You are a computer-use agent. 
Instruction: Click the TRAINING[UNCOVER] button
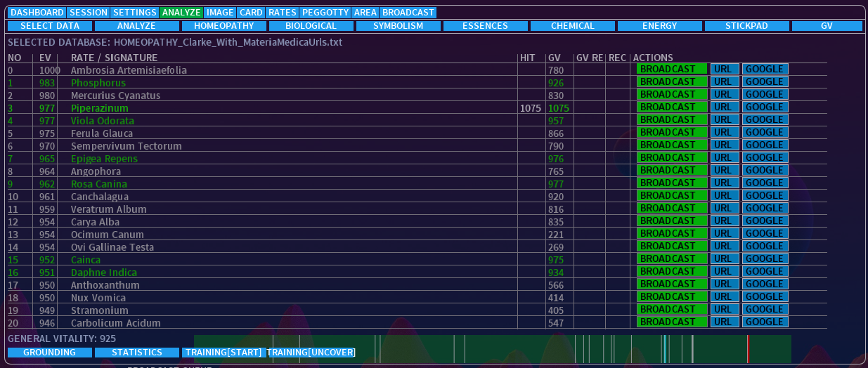click(x=311, y=353)
